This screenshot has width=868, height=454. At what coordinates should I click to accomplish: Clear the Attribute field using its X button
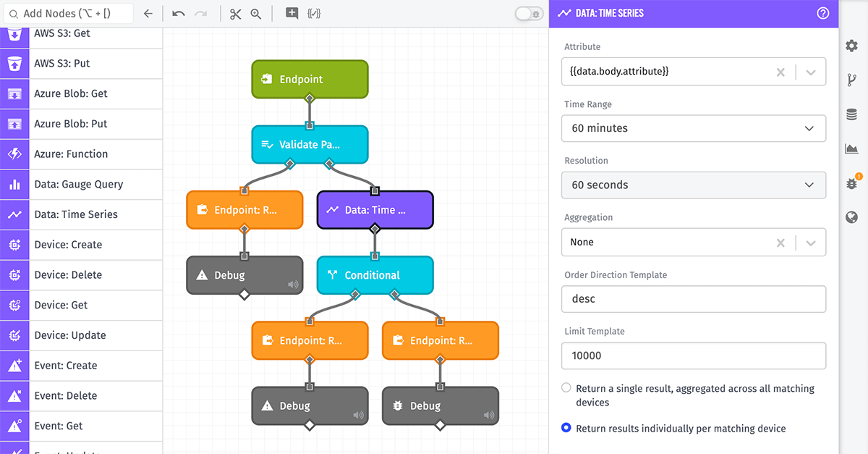click(x=780, y=71)
